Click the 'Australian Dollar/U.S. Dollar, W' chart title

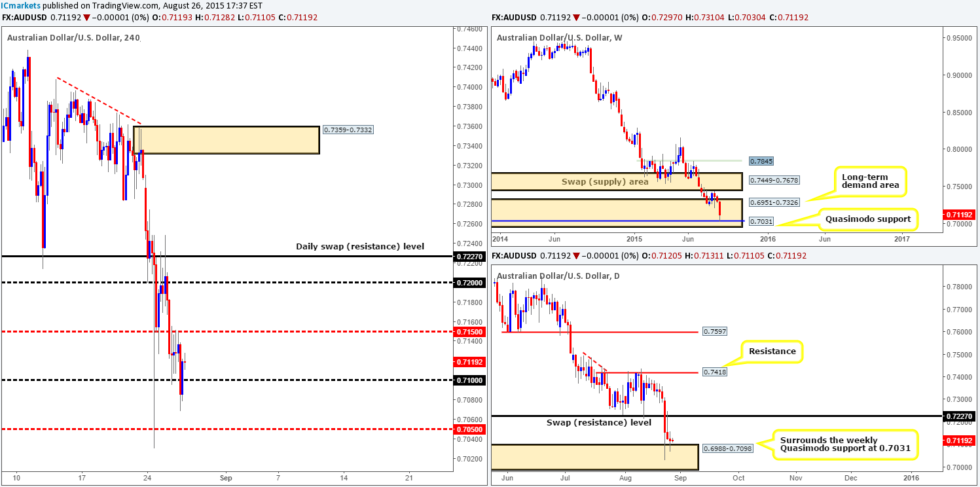(560, 37)
